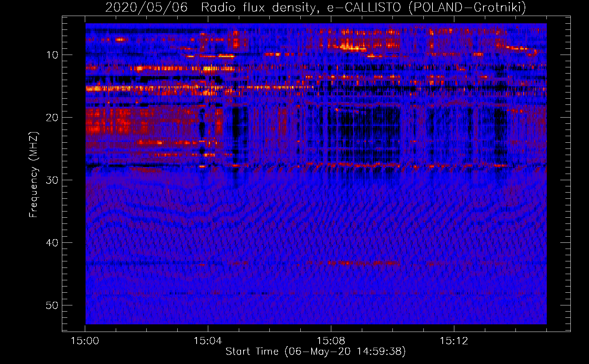Select the 30 frequency tick label
The width and height of the screenshot is (589, 364).
(52, 180)
